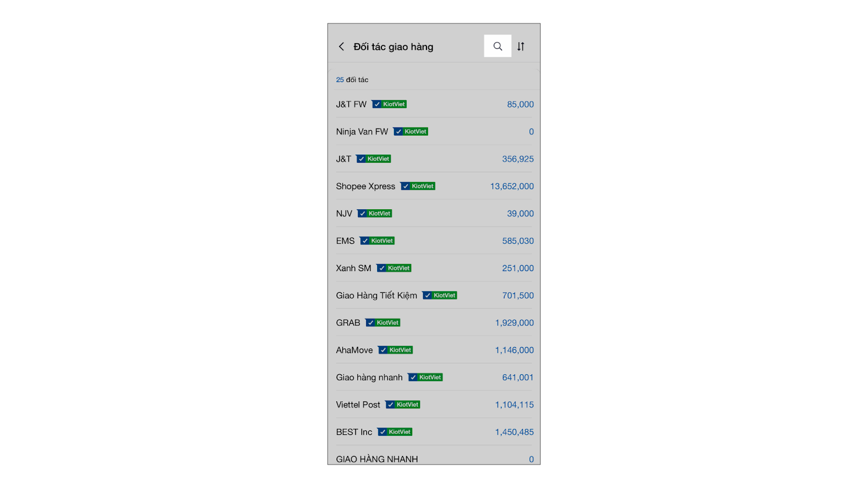Open Giao Hàng Tiết Kiệm partner
This screenshot has width=868, height=488.
[x=376, y=296]
